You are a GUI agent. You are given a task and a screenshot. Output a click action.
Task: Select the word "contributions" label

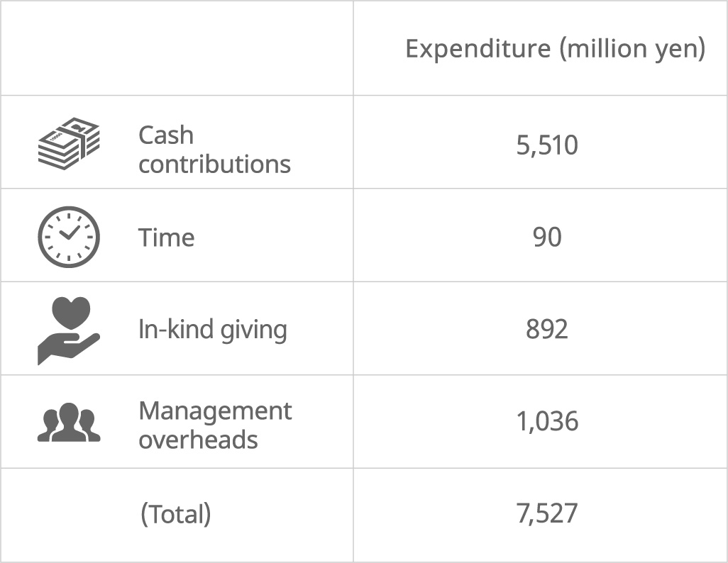click(214, 164)
